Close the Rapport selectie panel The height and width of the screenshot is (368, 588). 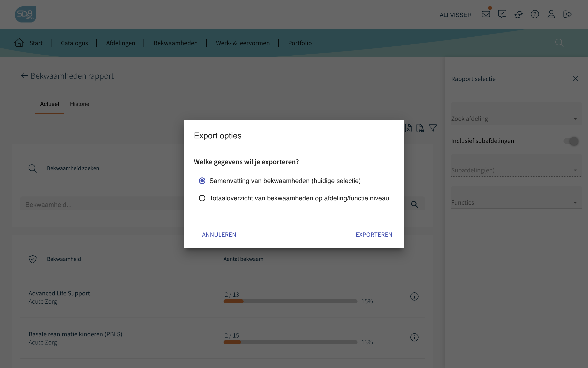click(575, 79)
